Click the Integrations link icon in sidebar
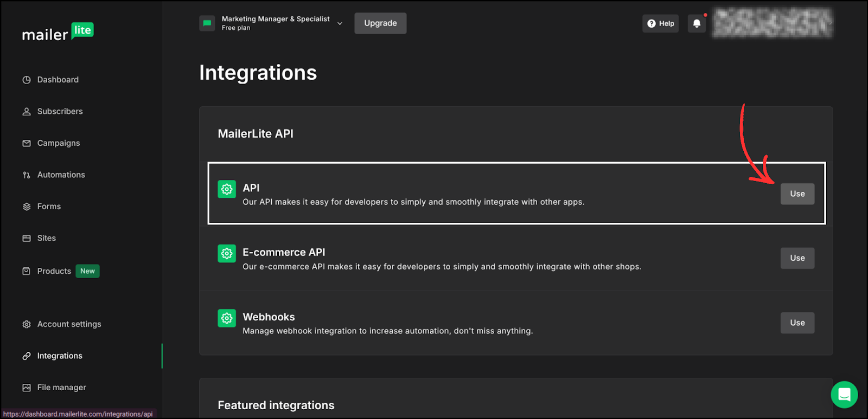Image resolution: width=868 pixels, height=419 pixels. [x=27, y=356]
